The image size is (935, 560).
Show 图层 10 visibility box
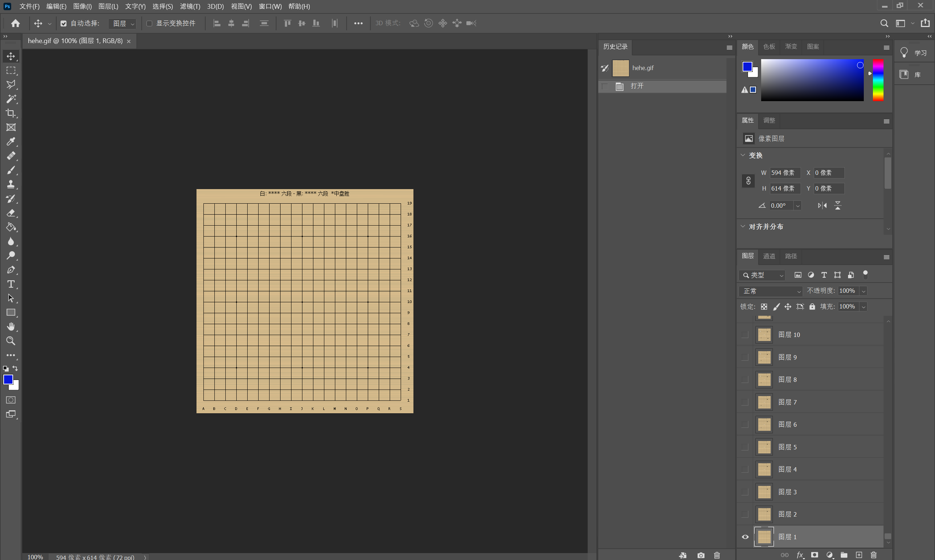click(745, 335)
